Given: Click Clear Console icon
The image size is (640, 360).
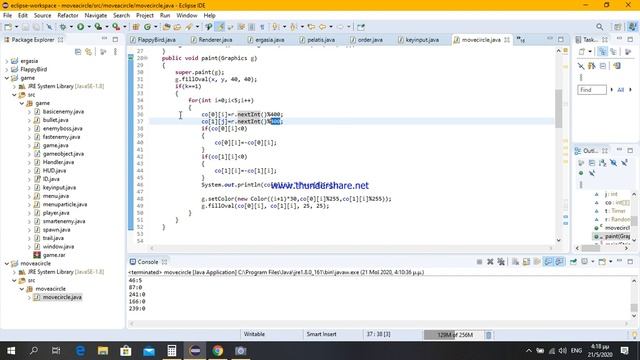Looking at the screenshot, I should [516, 262].
